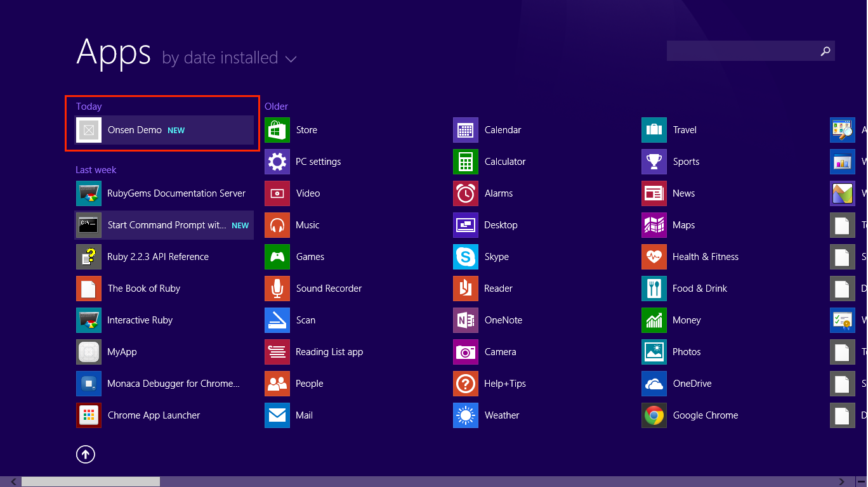Screen dimensions: 868x487
Task: Open the Onsen Demo app tile
Action: pos(164,130)
